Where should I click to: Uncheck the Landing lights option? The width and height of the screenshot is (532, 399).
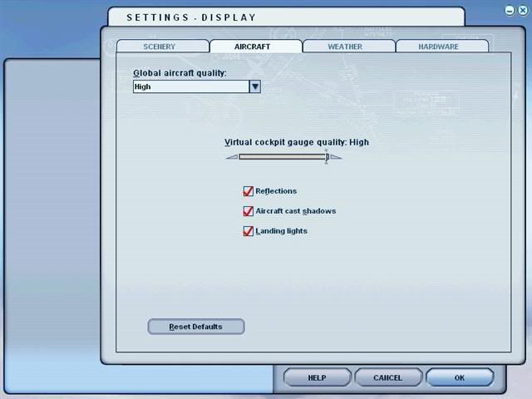[x=248, y=231]
